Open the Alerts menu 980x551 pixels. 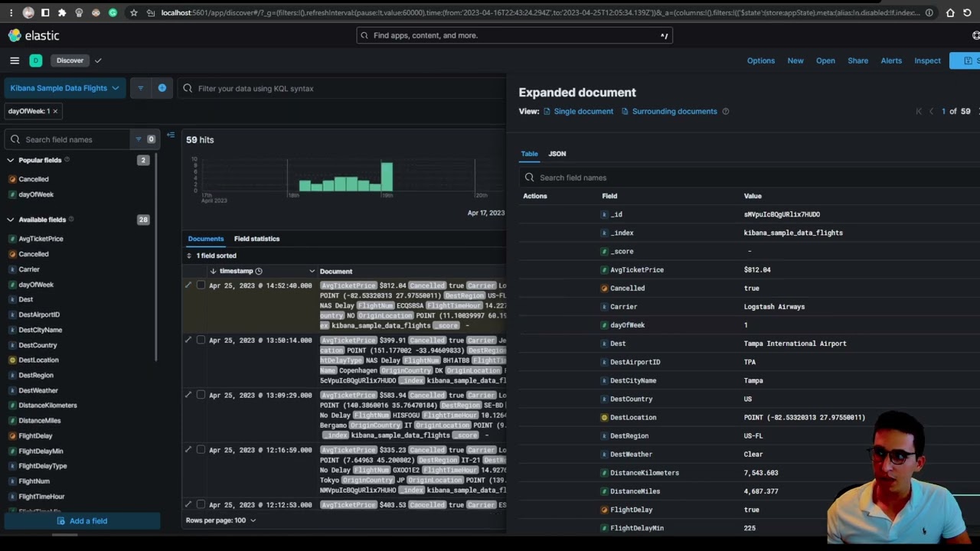(891, 60)
